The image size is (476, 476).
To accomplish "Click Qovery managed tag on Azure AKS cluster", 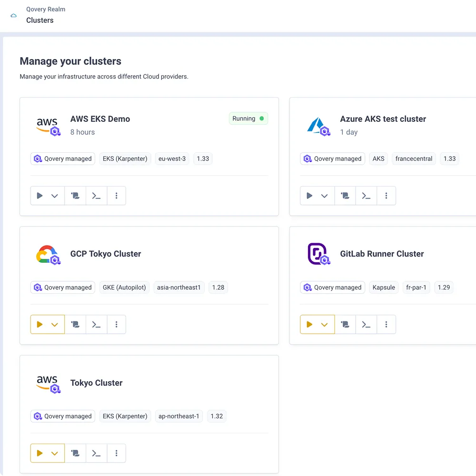I will [332, 159].
